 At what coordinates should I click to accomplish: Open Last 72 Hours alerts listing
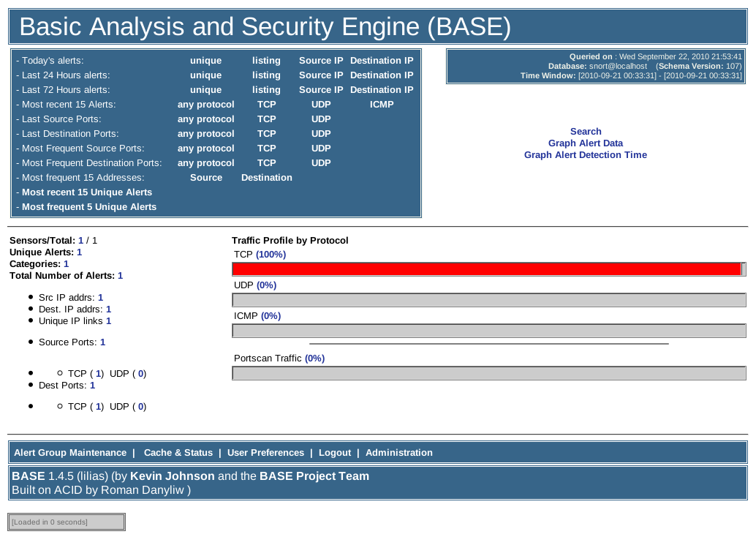266,90
